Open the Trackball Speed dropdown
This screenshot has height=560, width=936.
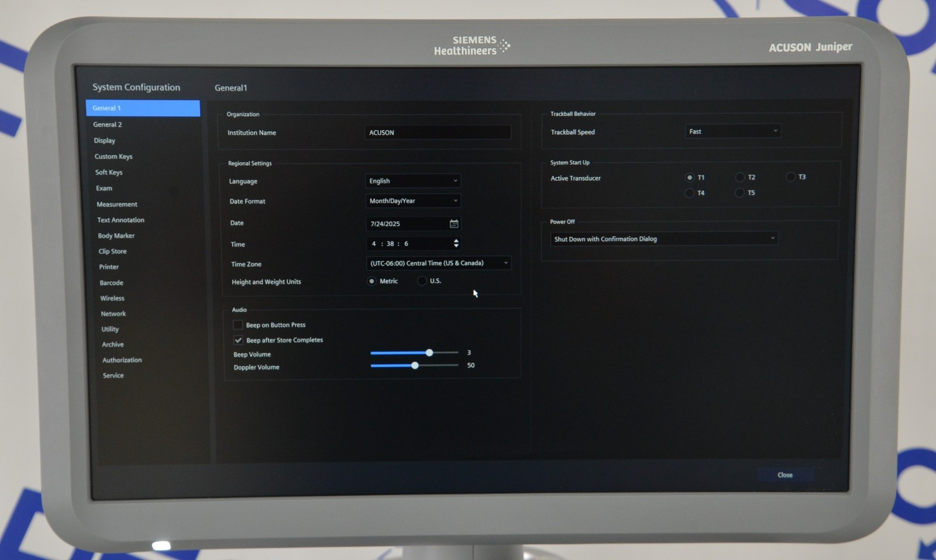click(x=732, y=132)
